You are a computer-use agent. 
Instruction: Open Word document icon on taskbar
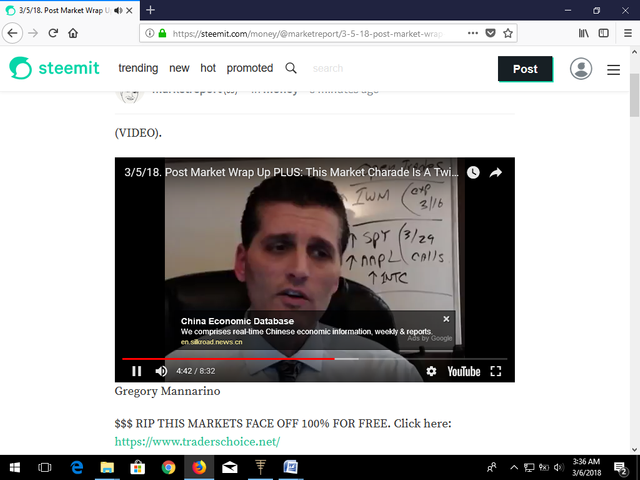(291, 467)
